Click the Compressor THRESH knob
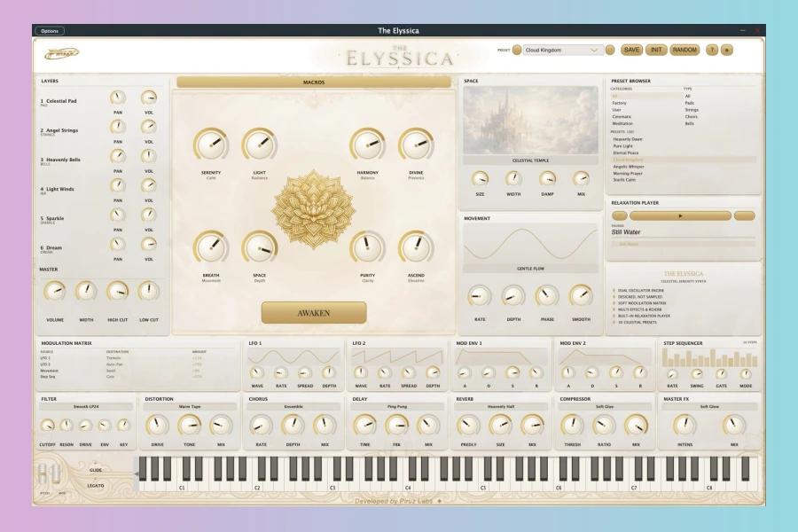The width and height of the screenshot is (798, 532). coord(572,425)
